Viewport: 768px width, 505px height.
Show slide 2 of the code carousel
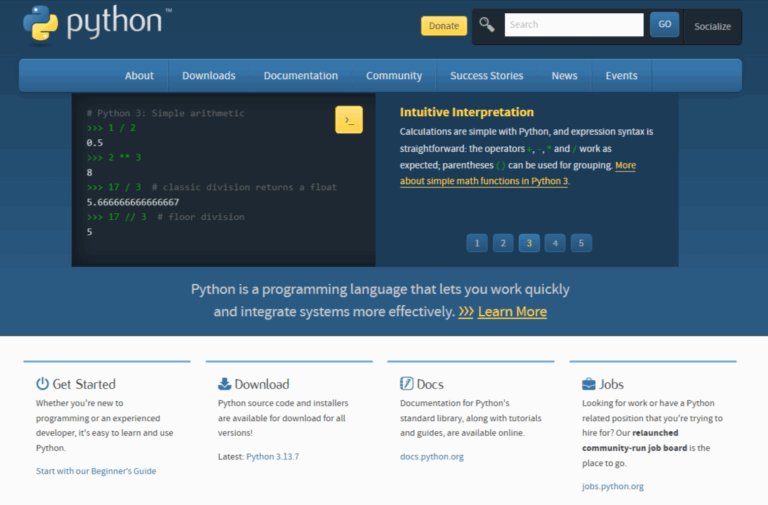pos(503,243)
